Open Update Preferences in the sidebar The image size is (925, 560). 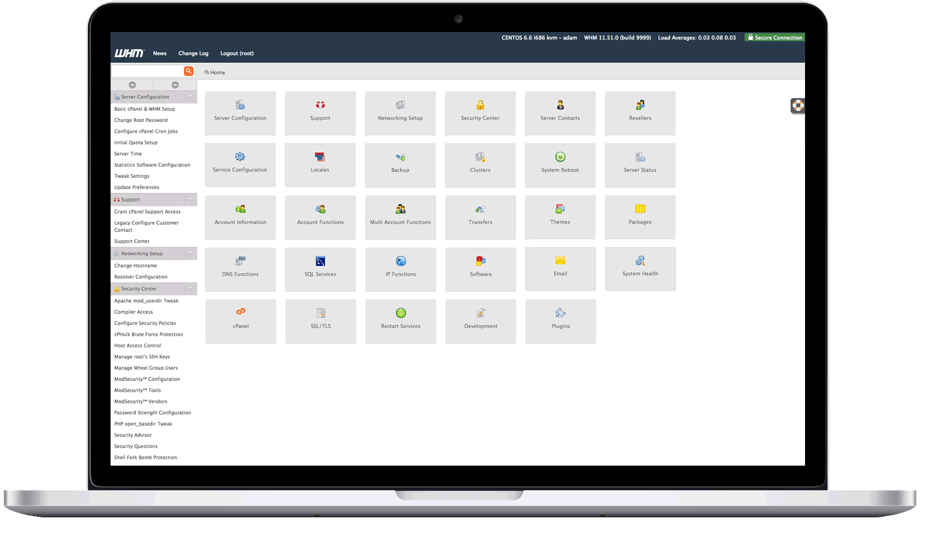[137, 188]
